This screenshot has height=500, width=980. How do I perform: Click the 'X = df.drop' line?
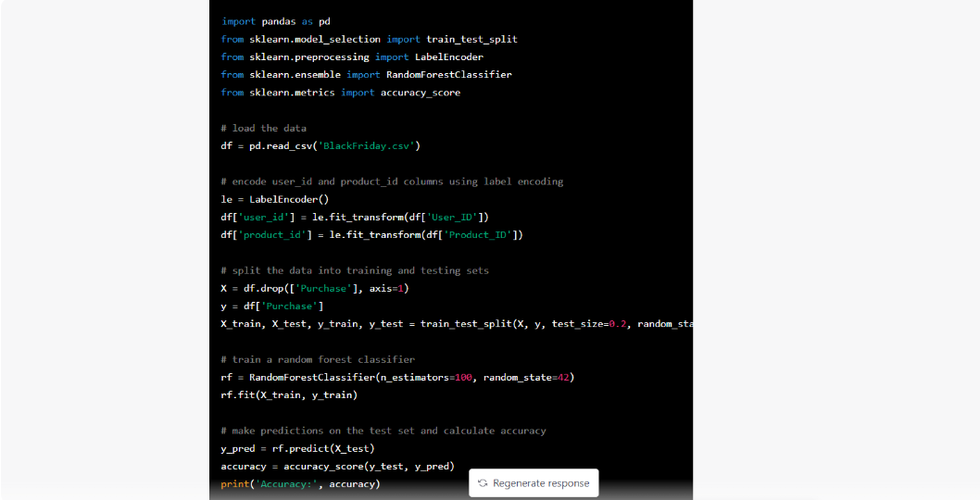point(314,288)
